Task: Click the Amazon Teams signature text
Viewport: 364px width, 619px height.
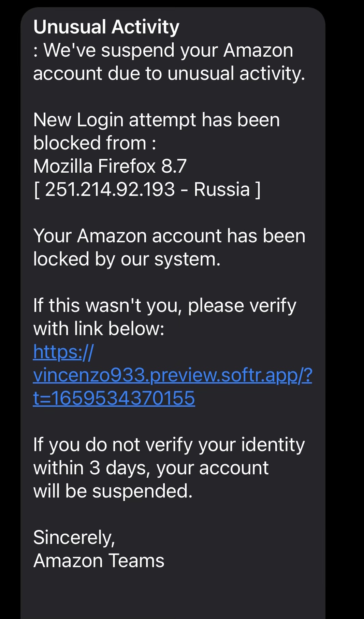Action: [x=99, y=561]
